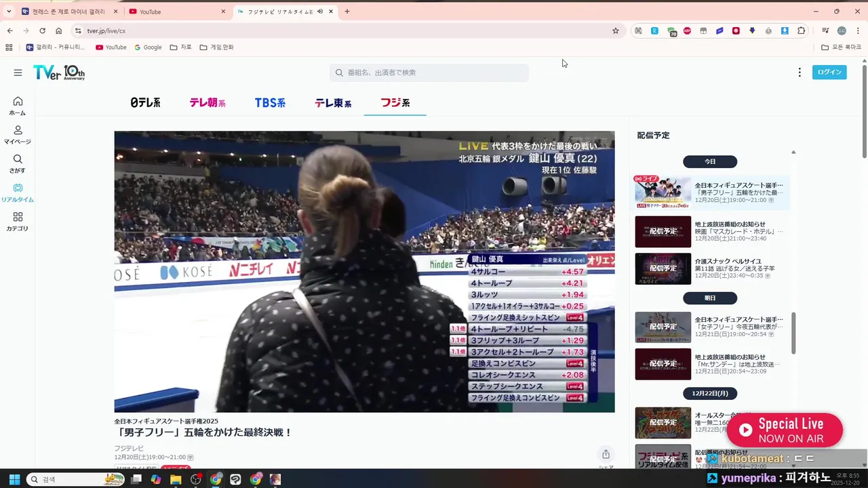Screen dimensions: 868x488
Task: Go to ホーム in the sidebar
Action: point(18,106)
